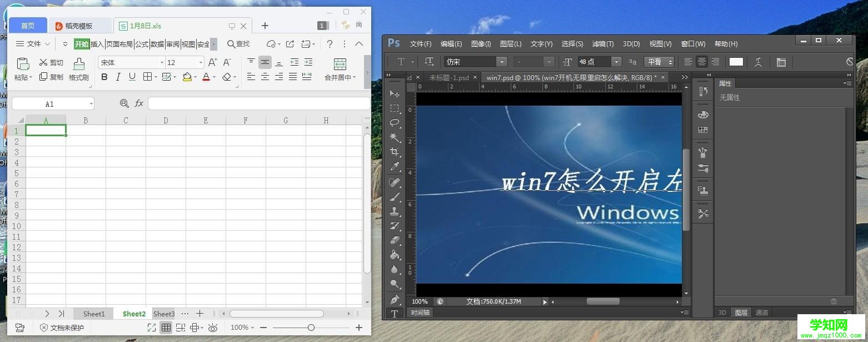Click the 查找 search button in WPS
The image size is (868, 342).
(x=238, y=44)
